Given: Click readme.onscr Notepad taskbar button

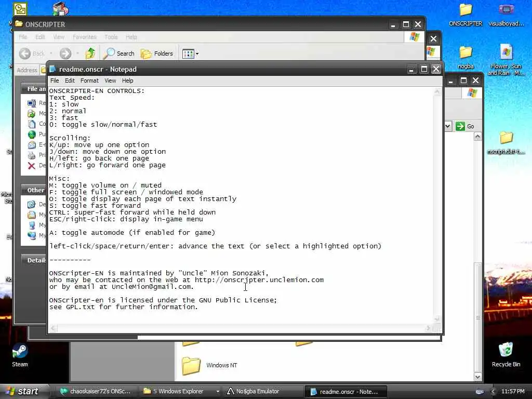Looking at the screenshot, I should tap(345, 392).
